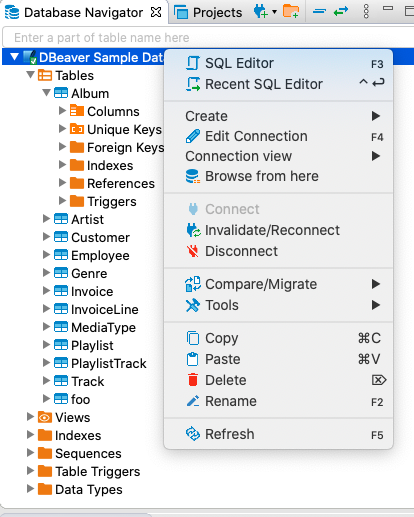
Task: Expand the Sequences folder
Action: (x=30, y=453)
